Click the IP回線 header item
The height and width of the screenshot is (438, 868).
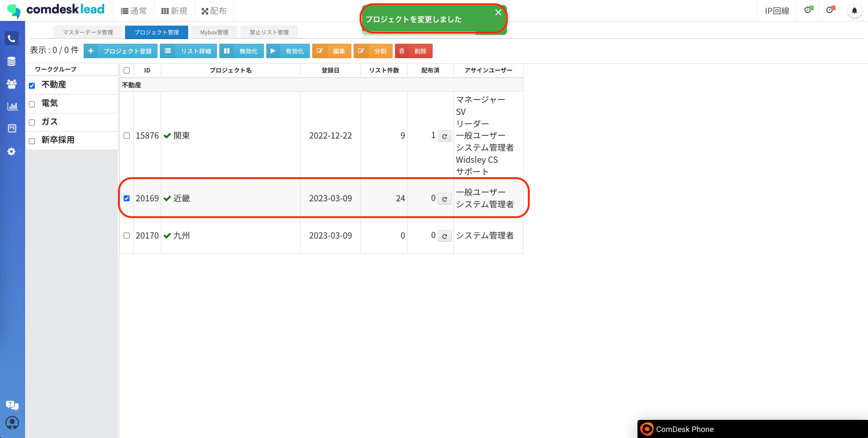[777, 11]
